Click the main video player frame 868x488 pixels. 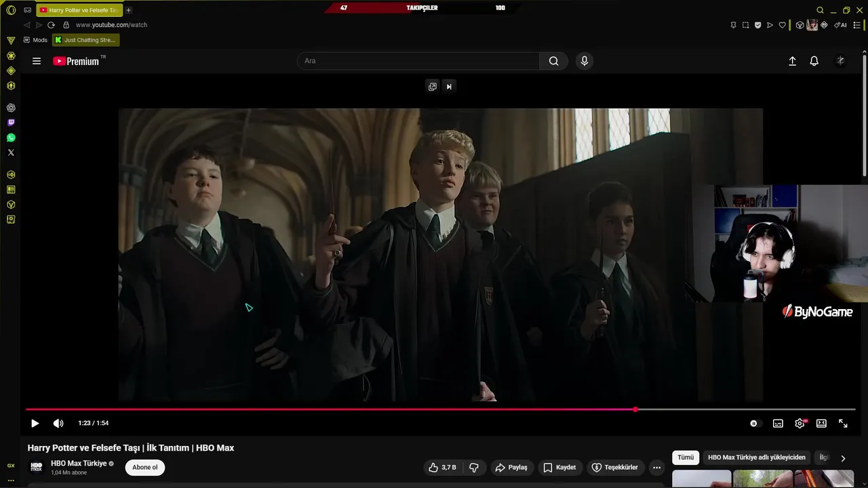(x=441, y=255)
